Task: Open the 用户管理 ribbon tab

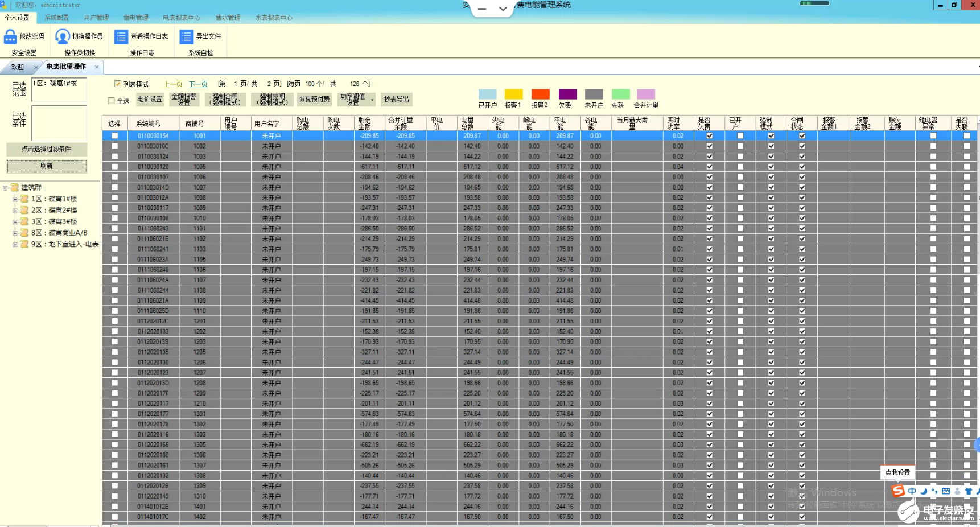Action: click(96, 18)
